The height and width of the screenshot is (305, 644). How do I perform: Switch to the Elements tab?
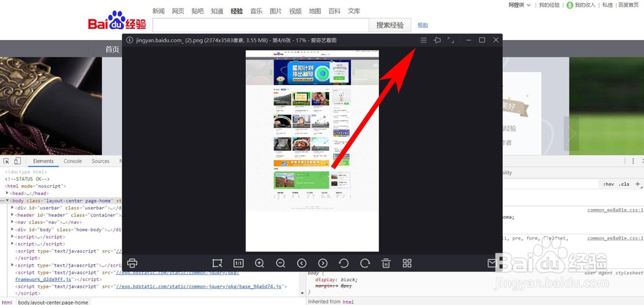(43, 161)
